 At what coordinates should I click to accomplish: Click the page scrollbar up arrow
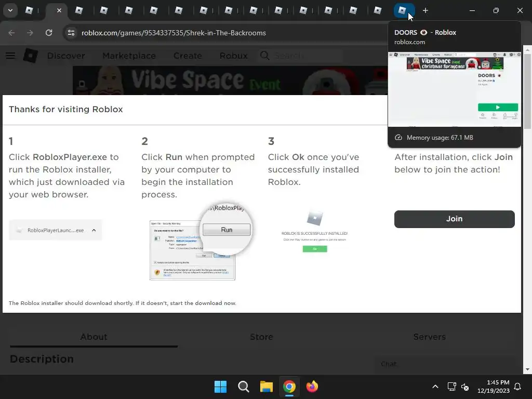(527, 49)
